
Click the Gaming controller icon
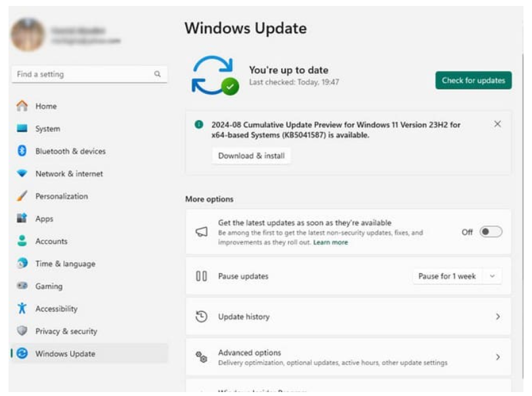pyautogui.click(x=22, y=286)
